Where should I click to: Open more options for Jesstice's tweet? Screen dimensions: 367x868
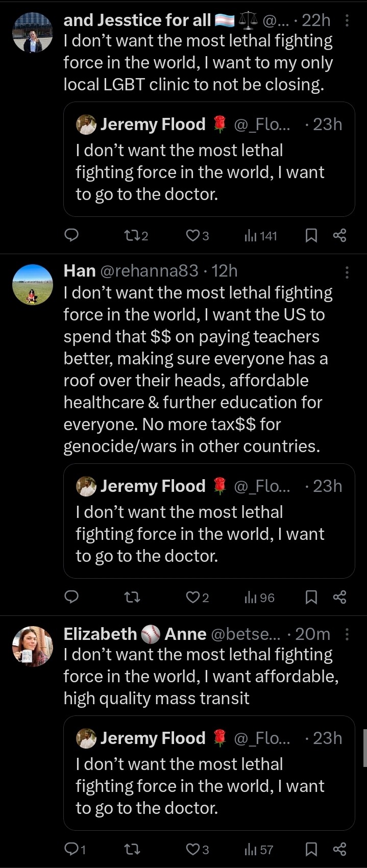tap(347, 20)
